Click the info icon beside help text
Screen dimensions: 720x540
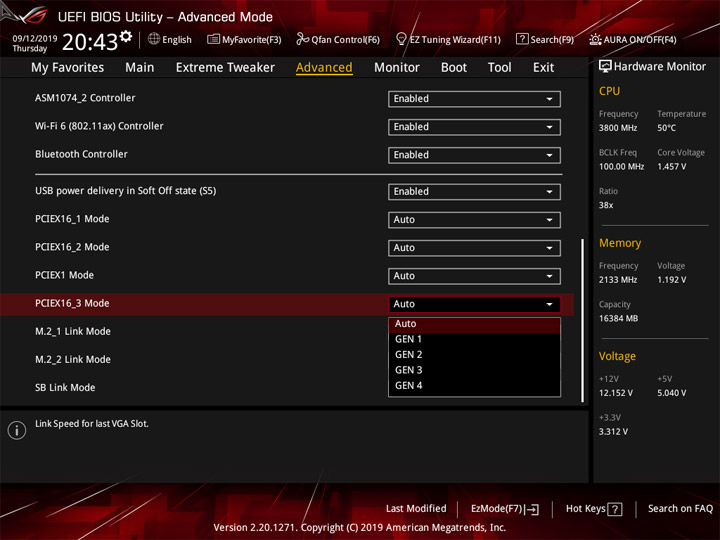point(17,430)
